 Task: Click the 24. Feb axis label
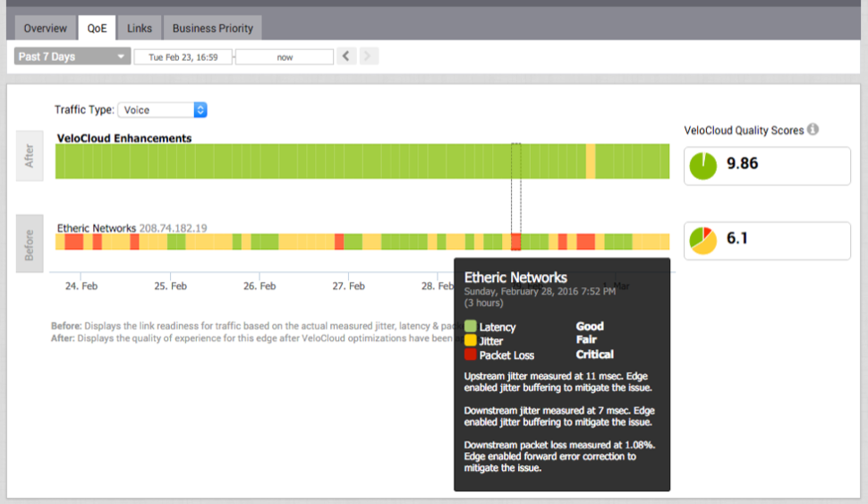point(81,286)
